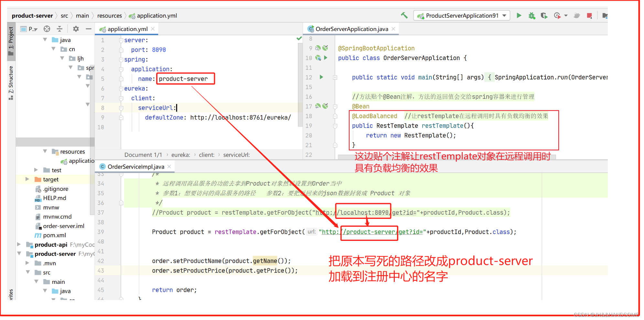Collapse the cn package in the tree
The height and width of the screenshot is (320, 644).
[53, 49]
